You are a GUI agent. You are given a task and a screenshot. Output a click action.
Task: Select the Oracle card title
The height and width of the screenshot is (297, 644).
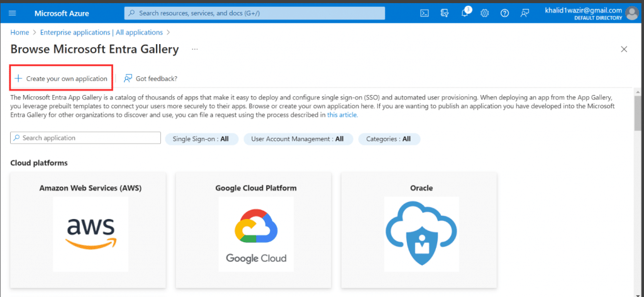click(x=421, y=188)
